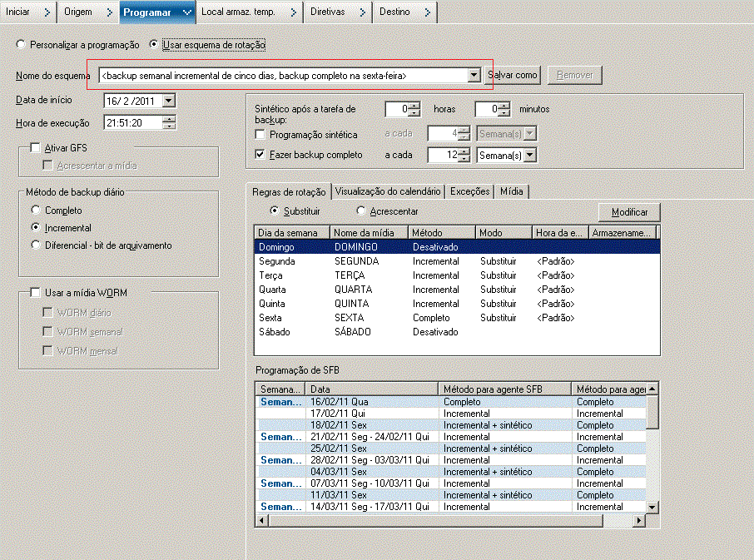Click the "Salvar como" button
The height and width of the screenshot is (560, 754).
(x=512, y=75)
